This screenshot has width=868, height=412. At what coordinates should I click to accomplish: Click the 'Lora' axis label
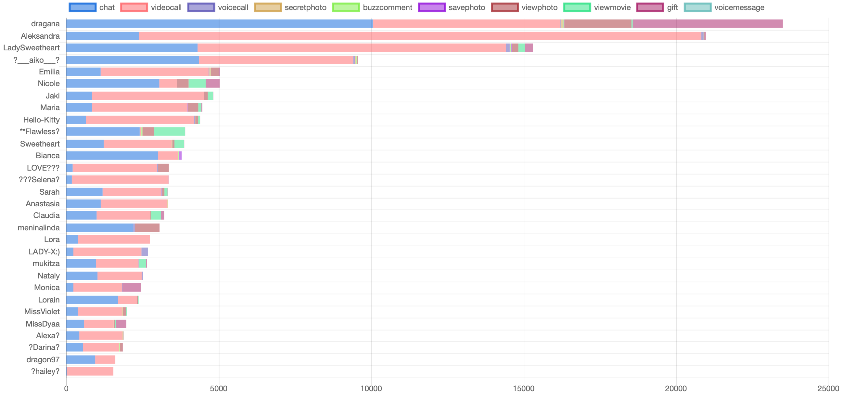52,239
